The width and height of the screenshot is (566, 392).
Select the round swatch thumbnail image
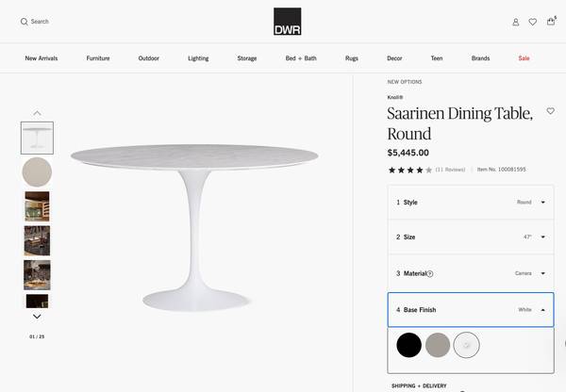click(37, 171)
